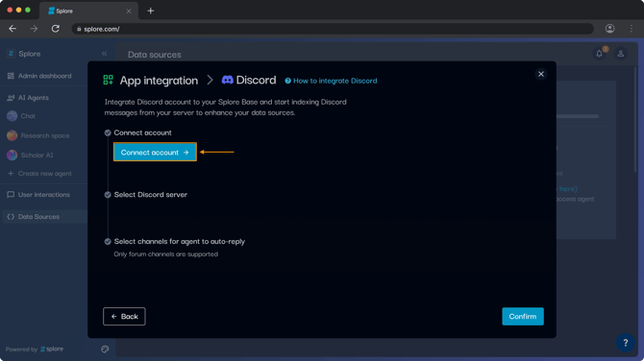Click the theme palette icon
This screenshot has width=644, height=361.
pos(105,349)
